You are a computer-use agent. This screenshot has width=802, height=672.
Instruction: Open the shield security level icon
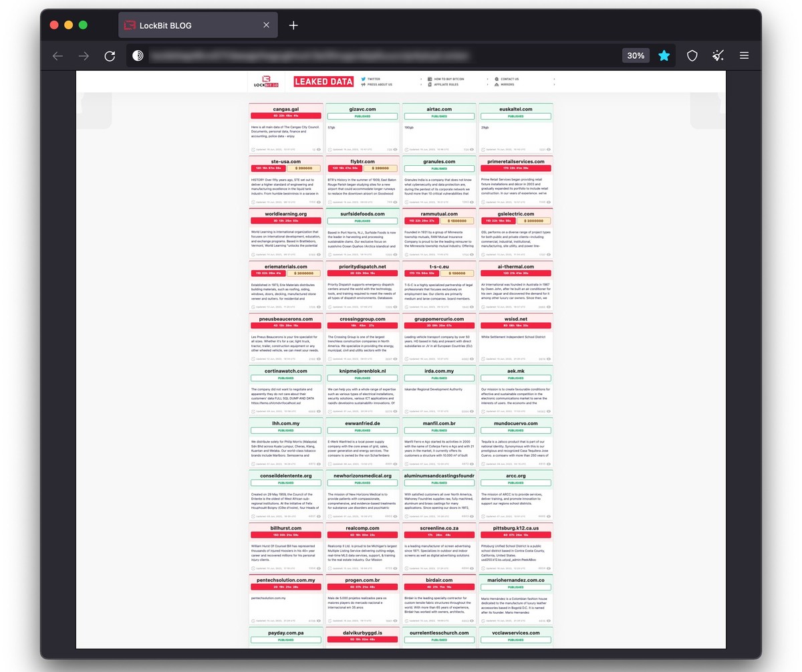692,56
